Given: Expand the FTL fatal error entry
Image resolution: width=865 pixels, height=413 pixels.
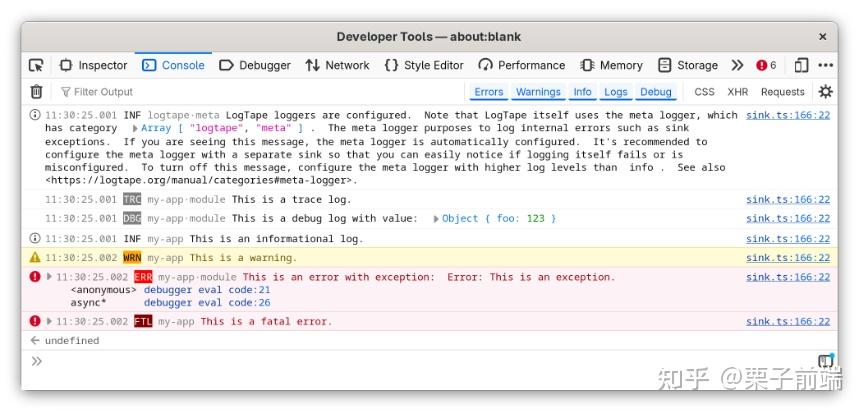Looking at the screenshot, I should pos(49,321).
